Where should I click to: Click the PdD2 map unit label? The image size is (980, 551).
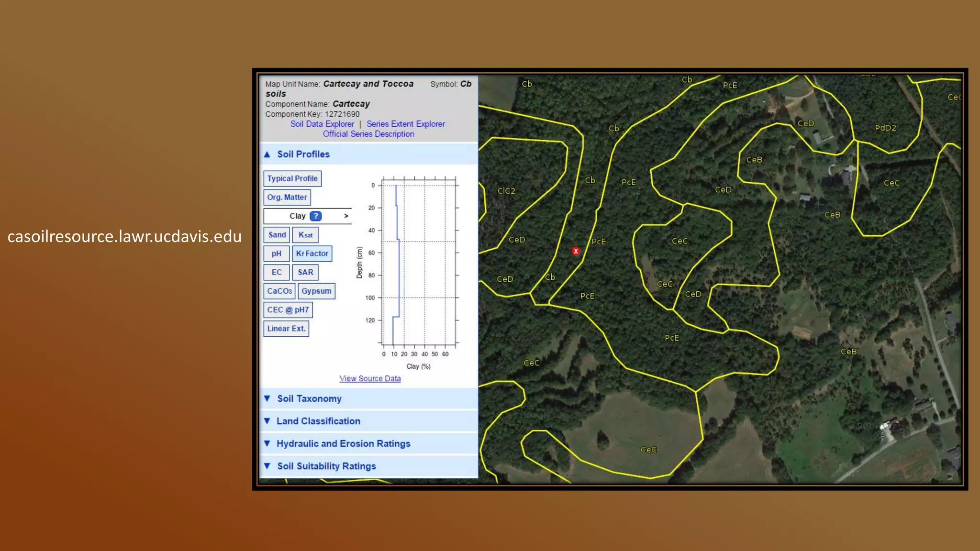click(x=885, y=128)
